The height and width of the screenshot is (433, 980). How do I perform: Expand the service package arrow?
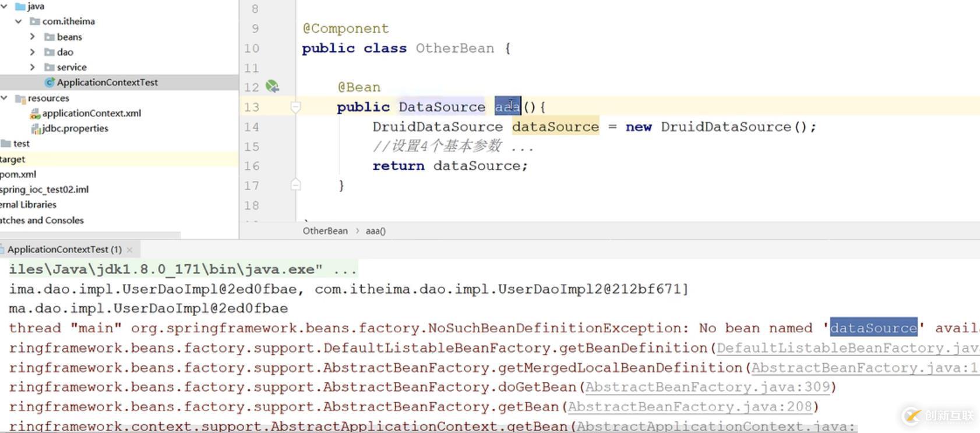tap(33, 67)
